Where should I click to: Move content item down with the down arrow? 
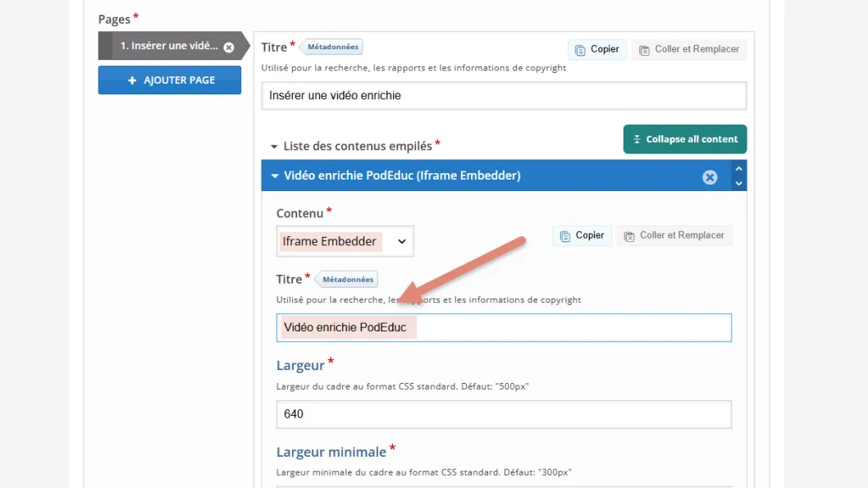coord(738,183)
